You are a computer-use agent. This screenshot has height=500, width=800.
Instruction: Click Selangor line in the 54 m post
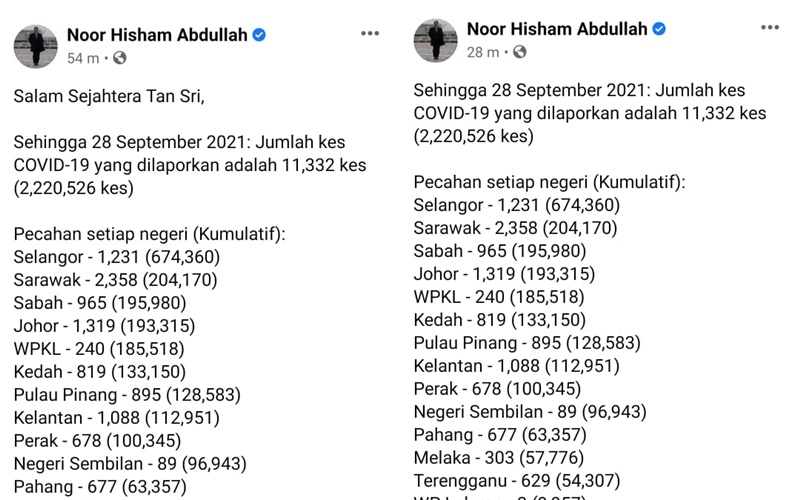pos(117,257)
